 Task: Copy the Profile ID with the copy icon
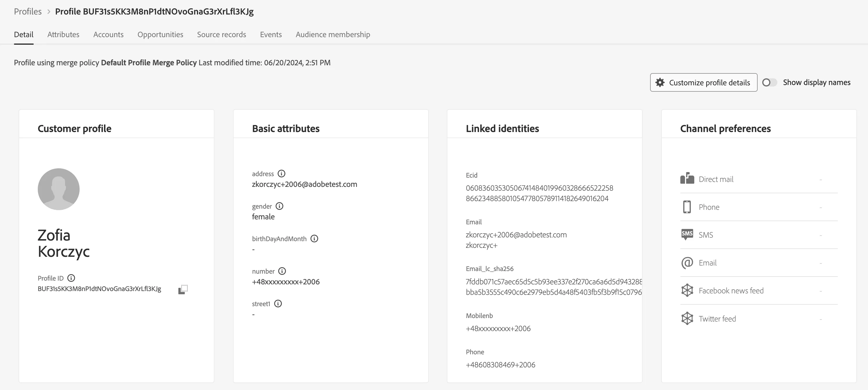pyautogui.click(x=183, y=289)
